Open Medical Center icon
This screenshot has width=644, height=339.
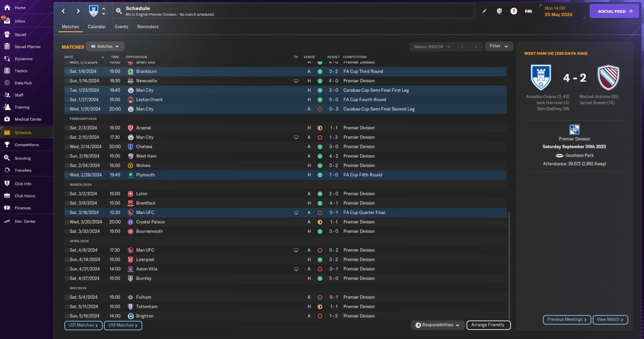7,119
